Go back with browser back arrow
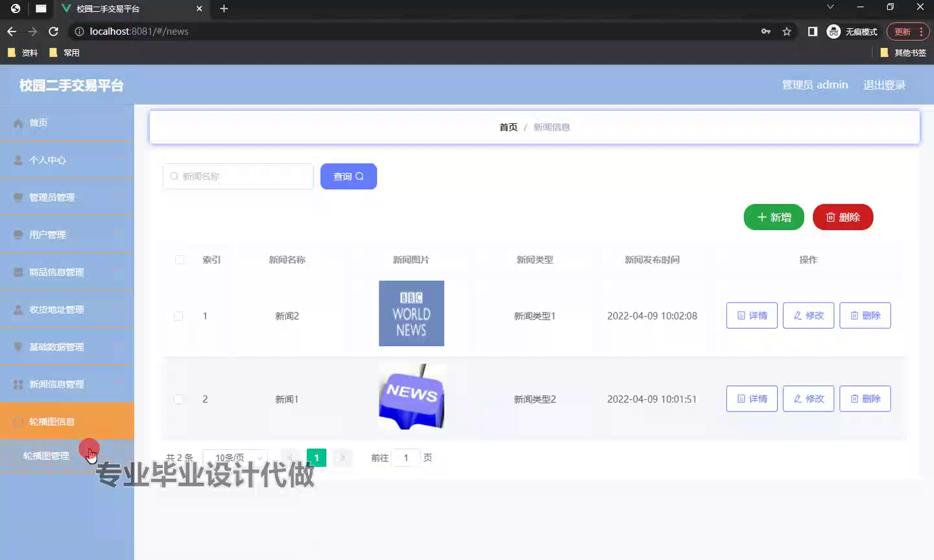Viewport: 934px width, 560px height. click(12, 31)
